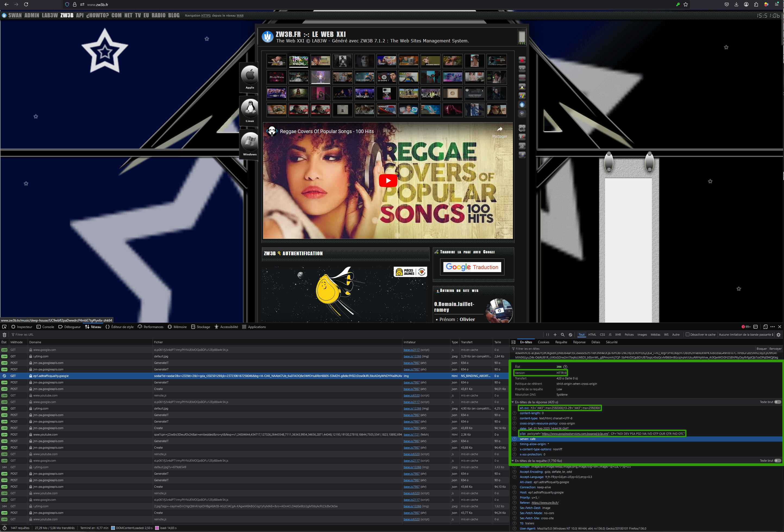The image size is (784, 532).
Task: Open the bandwidth throttling dropdown
Action: point(746,335)
